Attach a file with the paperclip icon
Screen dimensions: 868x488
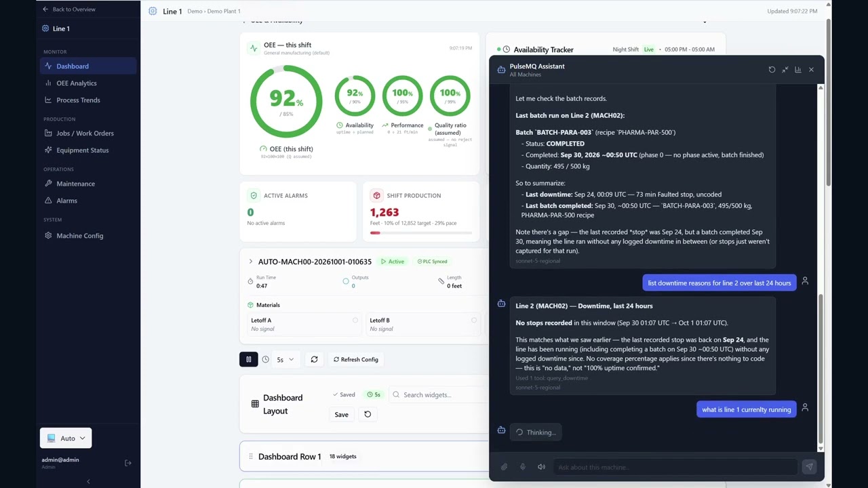click(x=504, y=467)
